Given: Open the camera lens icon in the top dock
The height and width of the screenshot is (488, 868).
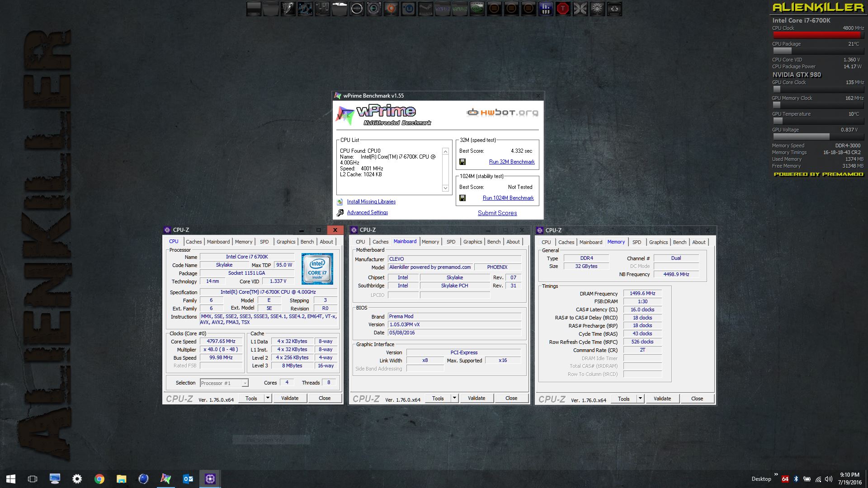Looking at the screenshot, I should coord(374,9).
